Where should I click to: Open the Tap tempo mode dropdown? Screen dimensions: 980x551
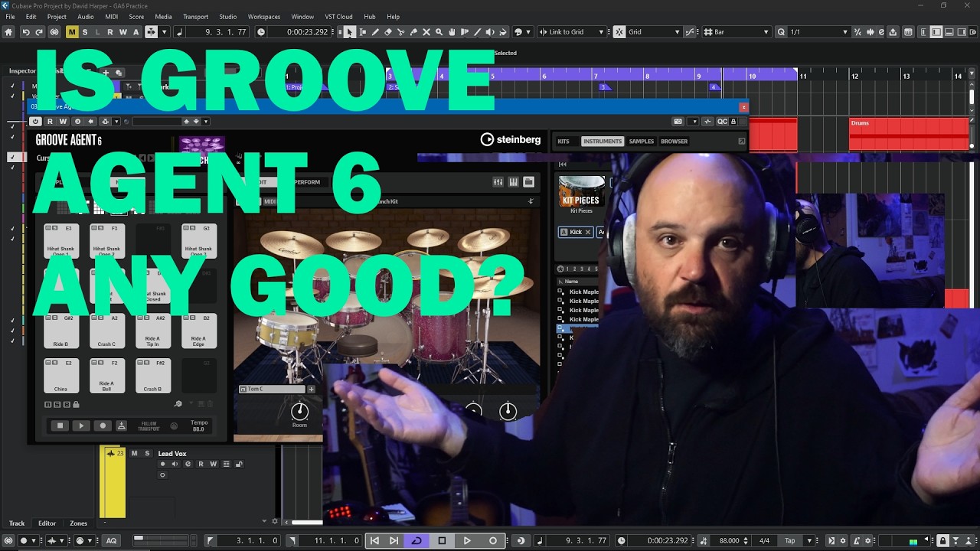(x=809, y=540)
